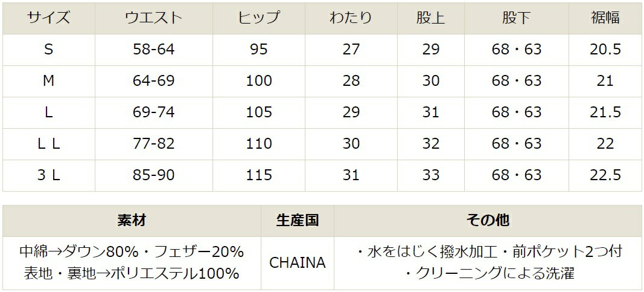Click hip value 105
The height and width of the screenshot is (292, 644).
259,112
